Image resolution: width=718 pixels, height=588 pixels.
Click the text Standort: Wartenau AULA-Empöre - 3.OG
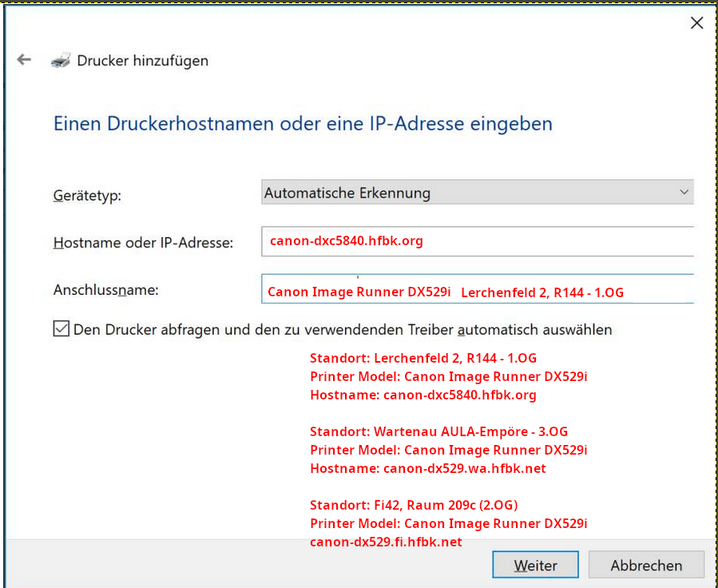point(438,431)
